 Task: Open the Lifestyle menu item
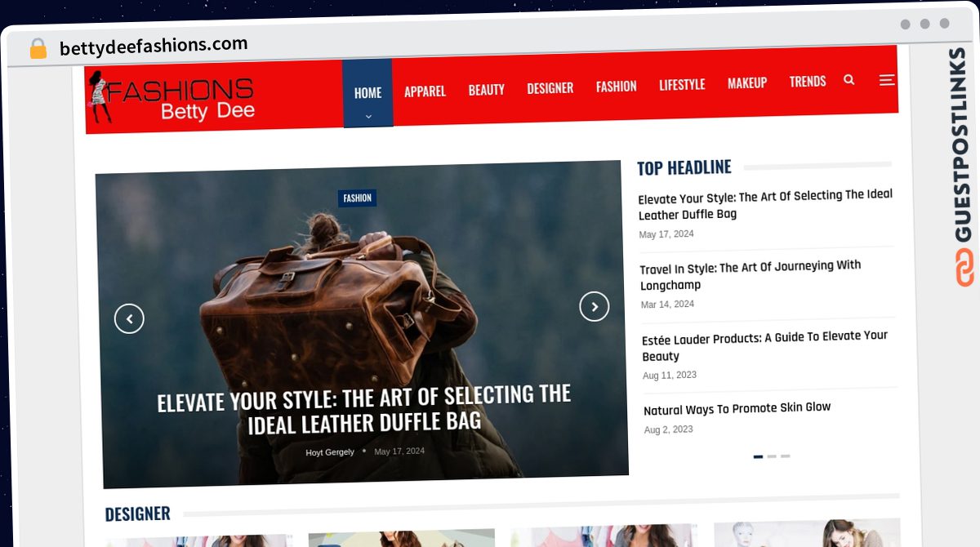click(x=682, y=84)
